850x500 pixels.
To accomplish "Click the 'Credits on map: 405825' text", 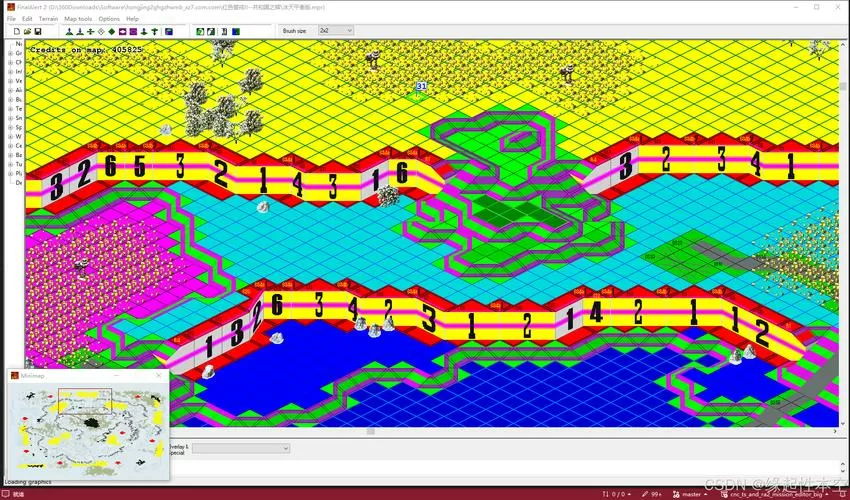I will point(86,49).
